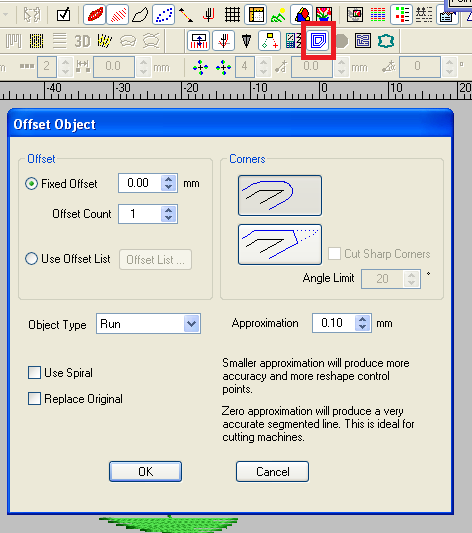Image resolution: width=472 pixels, height=533 pixels.
Task: Click the node points with plus icon
Action: [269, 40]
